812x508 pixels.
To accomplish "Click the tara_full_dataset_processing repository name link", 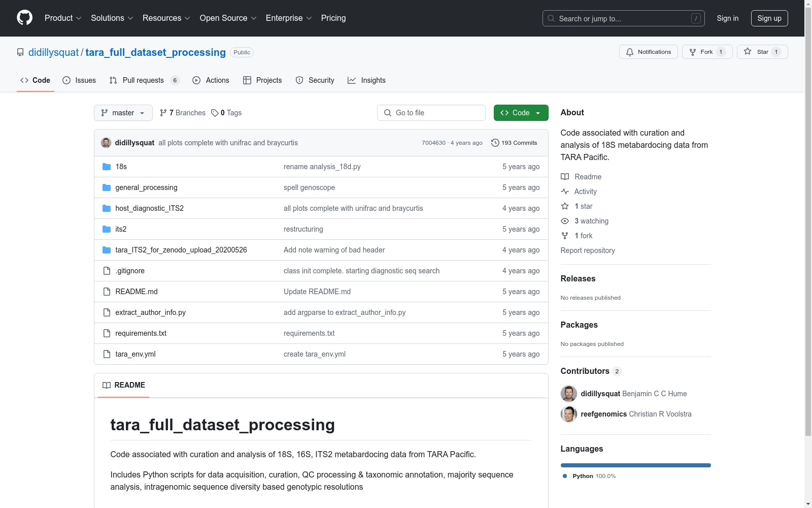I will point(156,52).
